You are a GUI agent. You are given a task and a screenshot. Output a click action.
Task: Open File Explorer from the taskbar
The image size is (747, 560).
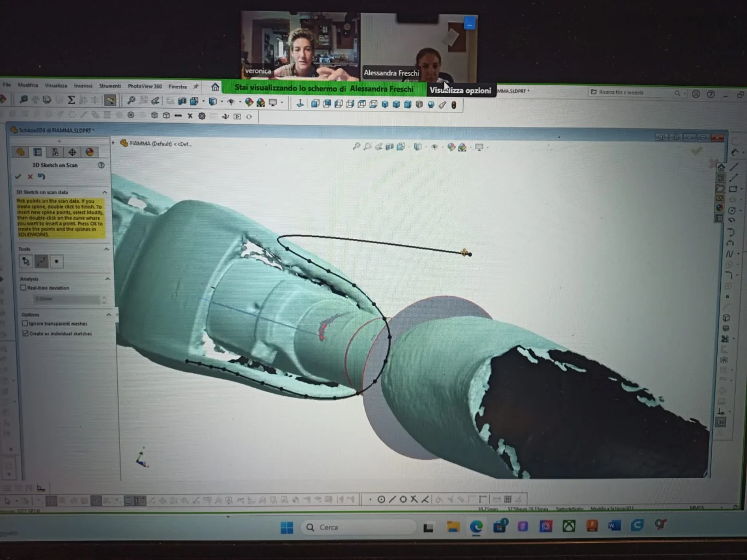453,527
